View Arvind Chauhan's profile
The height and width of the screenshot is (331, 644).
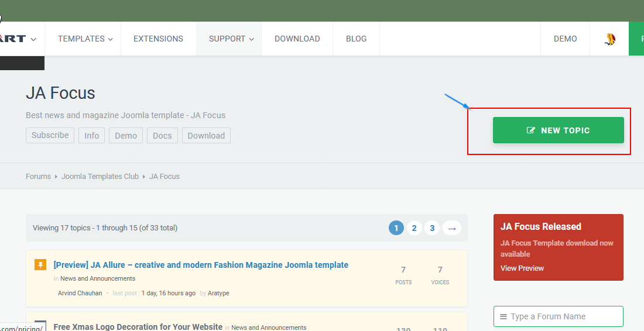[80, 293]
